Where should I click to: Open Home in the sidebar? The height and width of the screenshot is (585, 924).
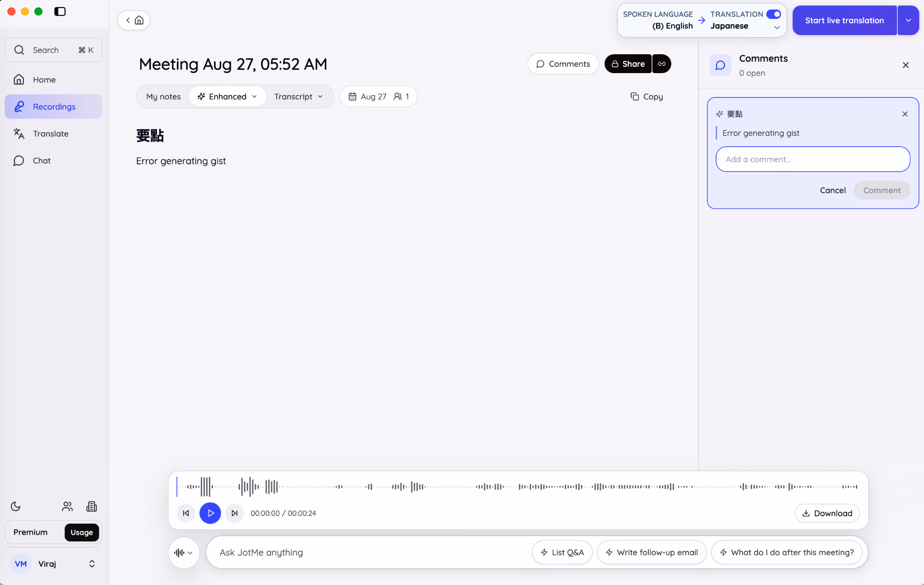point(53,79)
